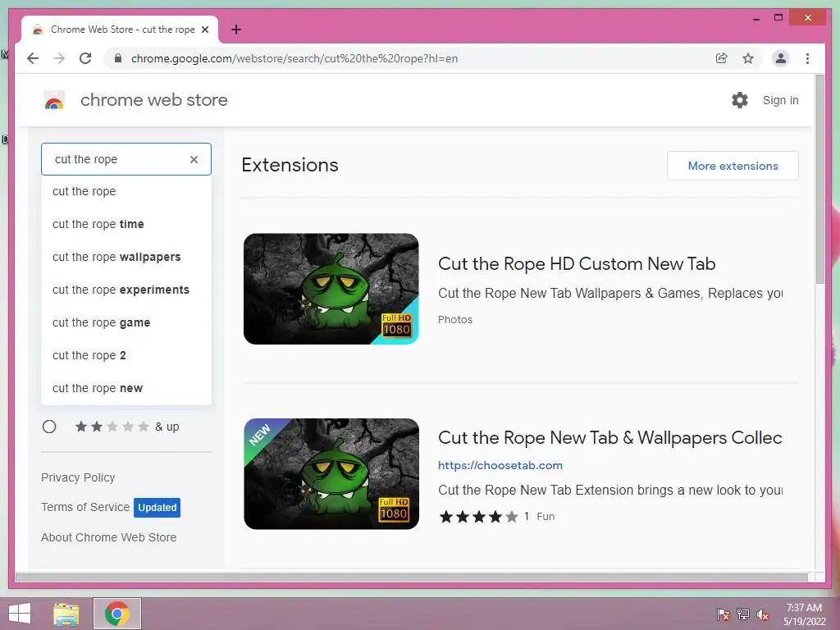
Task: Share this page using the share icon
Action: click(722, 58)
